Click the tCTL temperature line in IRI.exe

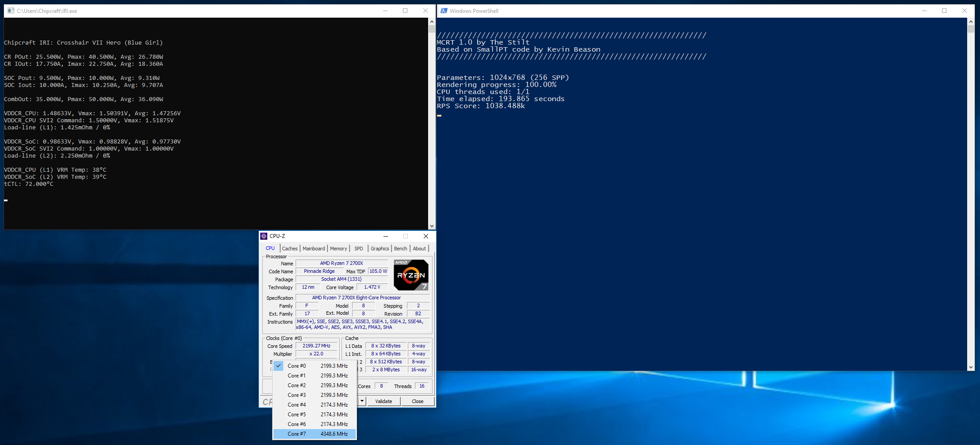coord(29,184)
